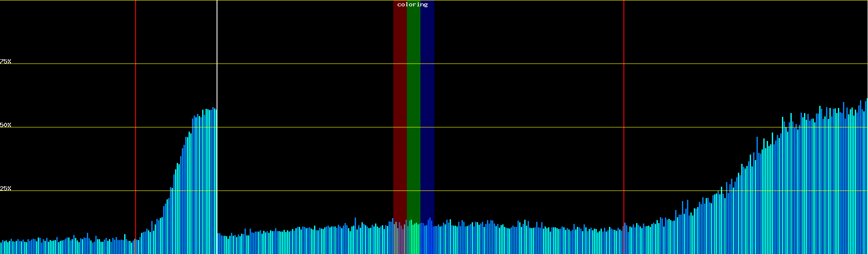The image size is (868, 254).
Task: Click the left red vertical marker line
Action: click(x=136, y=85)
